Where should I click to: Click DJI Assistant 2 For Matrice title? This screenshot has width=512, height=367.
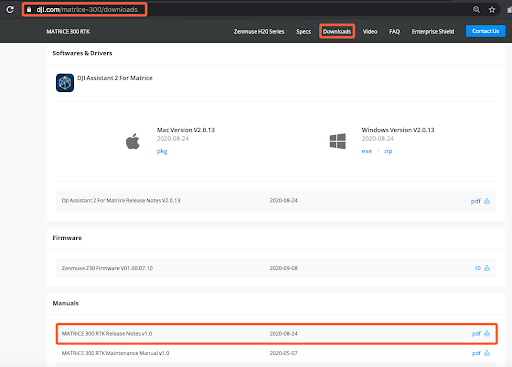tap(115, 78)
